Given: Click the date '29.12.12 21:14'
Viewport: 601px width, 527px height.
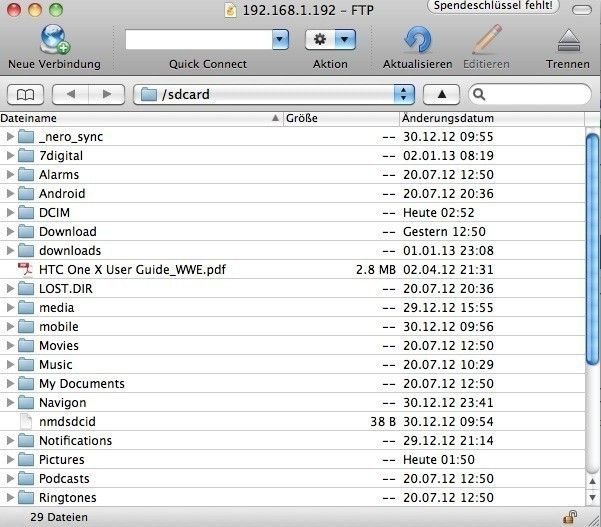Looking at the screenshot, I should point(448,440).
